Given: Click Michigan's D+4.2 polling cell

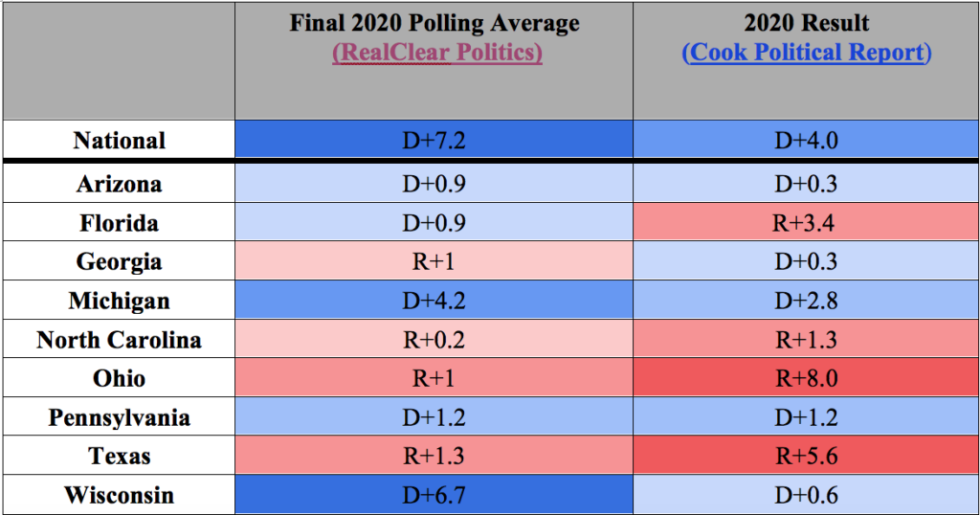Looking at the screenshot, I should 434,300.
